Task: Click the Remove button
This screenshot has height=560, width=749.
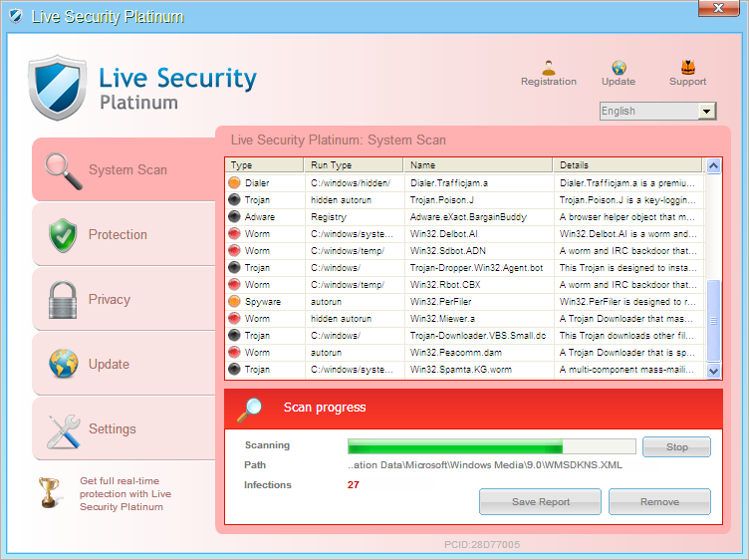Action: pos(659,501)
